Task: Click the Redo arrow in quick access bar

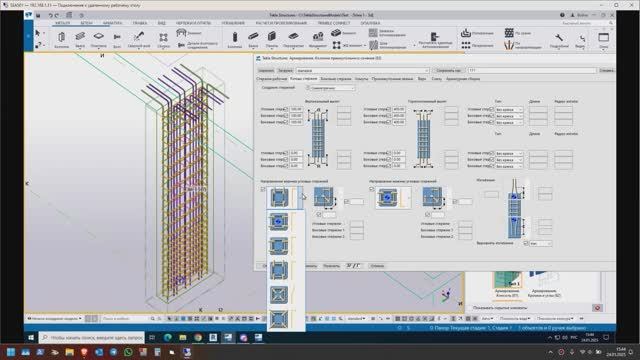Action: point(57,15)
